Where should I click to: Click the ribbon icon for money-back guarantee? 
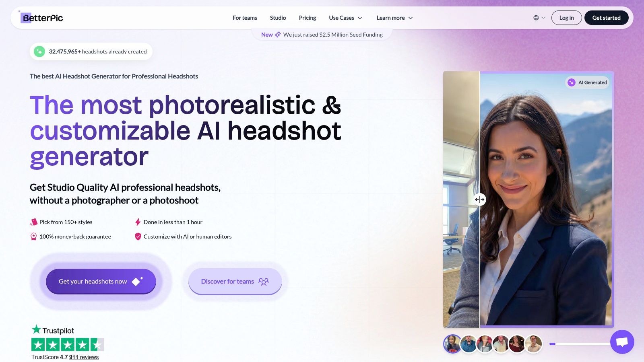pyautogui.click(x=34, y=236)
